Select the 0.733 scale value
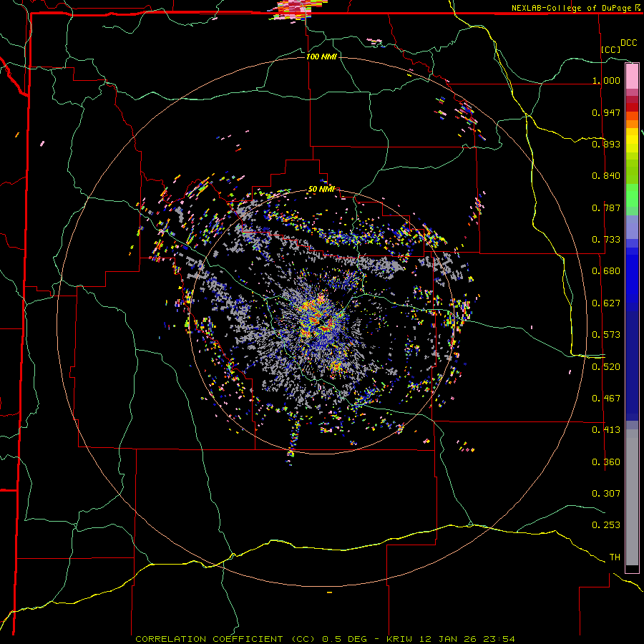 click(606, 240)
